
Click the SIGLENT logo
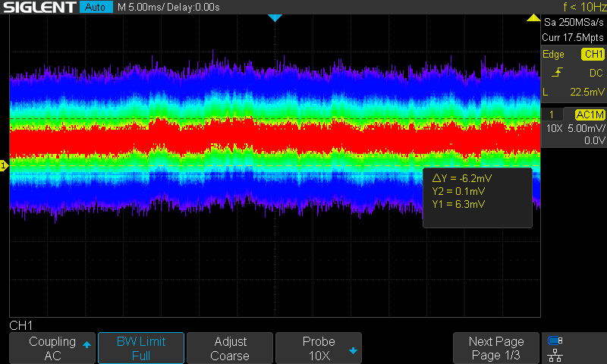coord(39,7)
